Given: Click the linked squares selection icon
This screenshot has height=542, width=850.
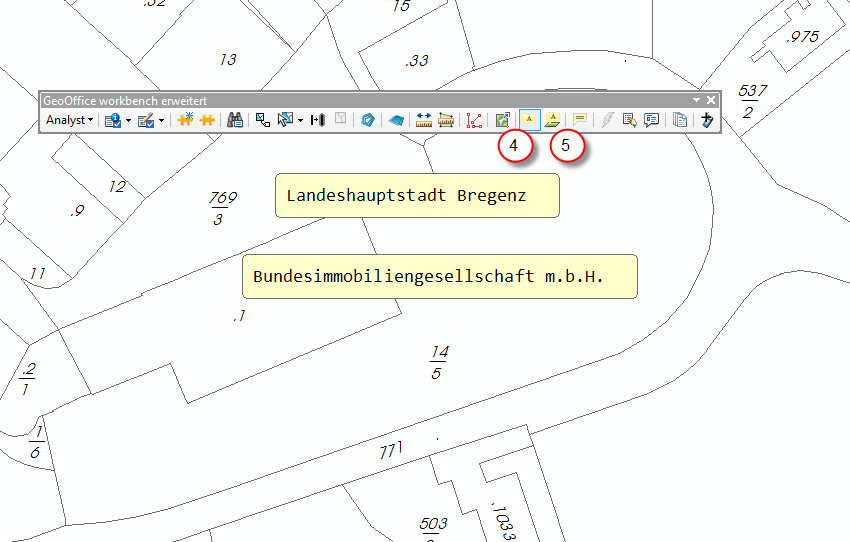Looking at the screenshot, I should pos(263,120).
